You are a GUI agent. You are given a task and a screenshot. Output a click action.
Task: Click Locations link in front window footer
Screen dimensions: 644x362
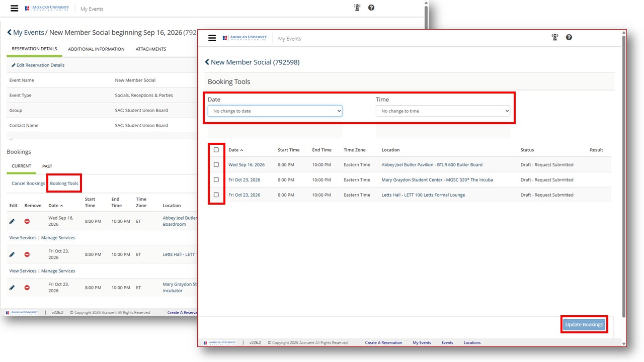[x=472, y=343]
